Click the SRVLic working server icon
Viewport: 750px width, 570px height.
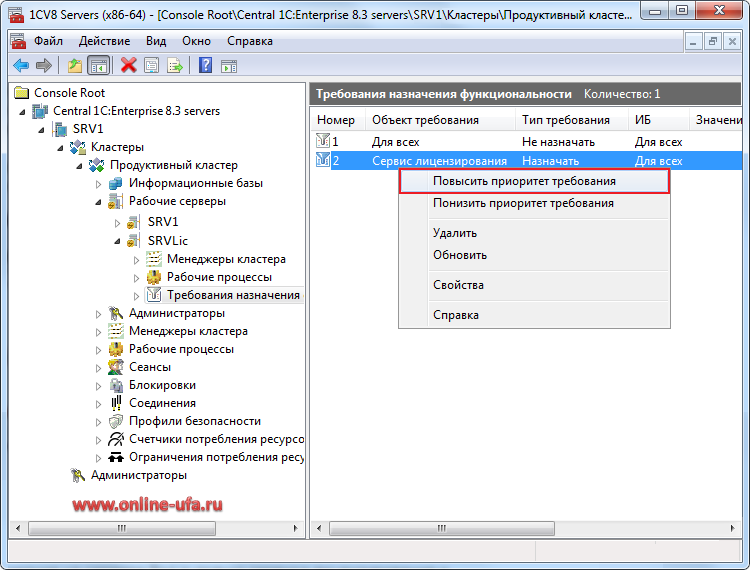pyautogui.click(x=133, y=241)
